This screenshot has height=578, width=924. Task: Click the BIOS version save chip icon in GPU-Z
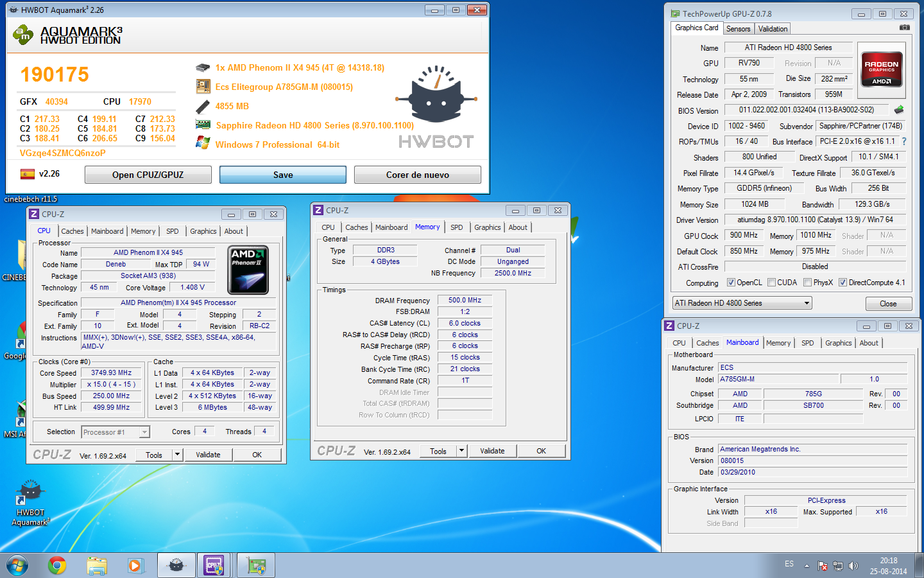899,110
